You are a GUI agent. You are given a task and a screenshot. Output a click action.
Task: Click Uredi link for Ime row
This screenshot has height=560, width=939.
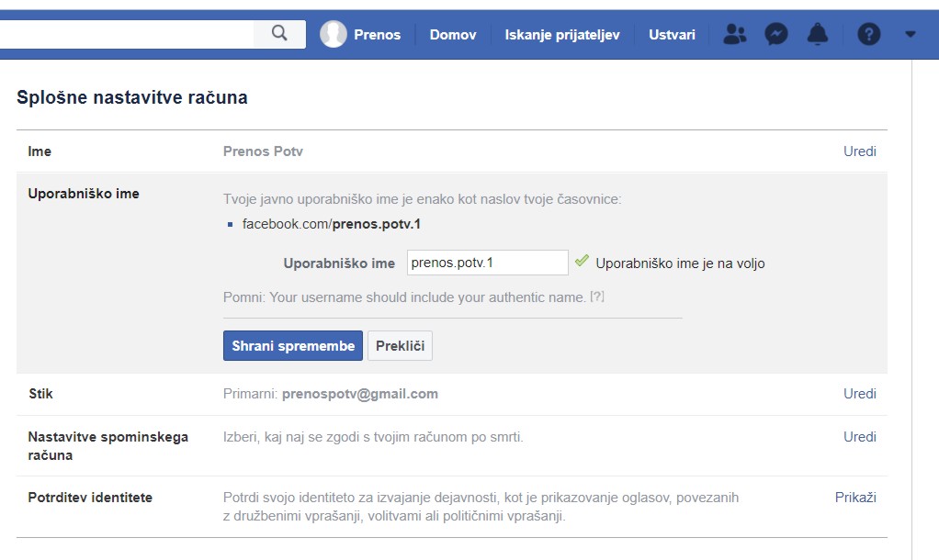pyautogui.click(x=859, y=151)
